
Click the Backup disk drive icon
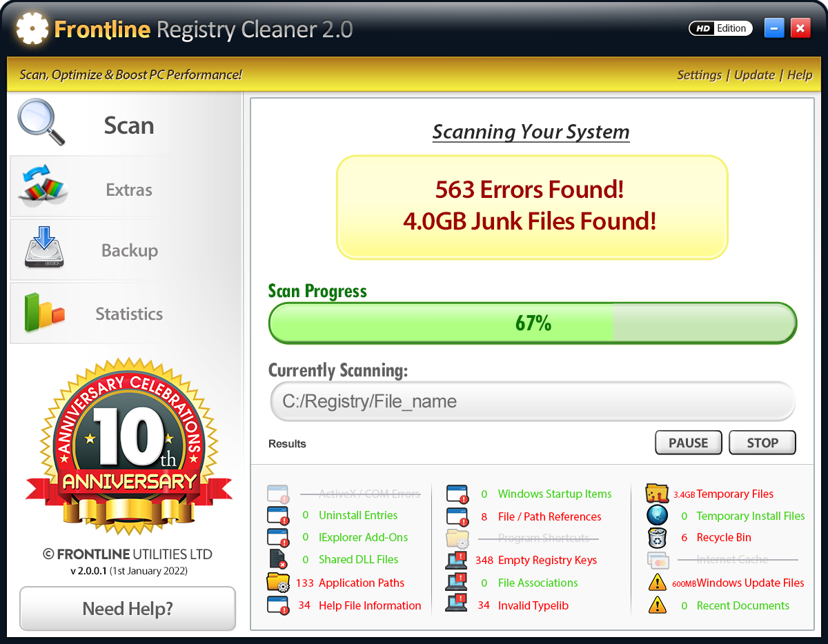pyautogui.click(x=44, y=249)
